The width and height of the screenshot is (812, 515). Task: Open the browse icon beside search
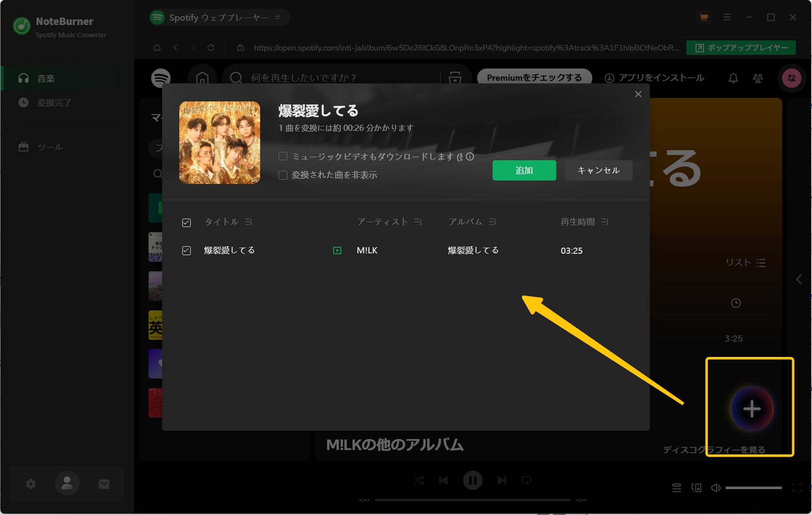point(455,78)
